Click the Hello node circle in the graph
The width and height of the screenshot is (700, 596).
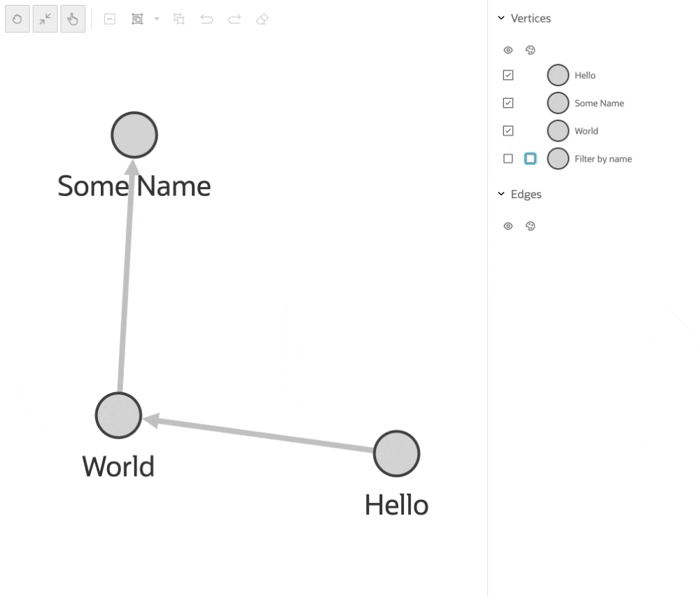(x=396, y=453)
